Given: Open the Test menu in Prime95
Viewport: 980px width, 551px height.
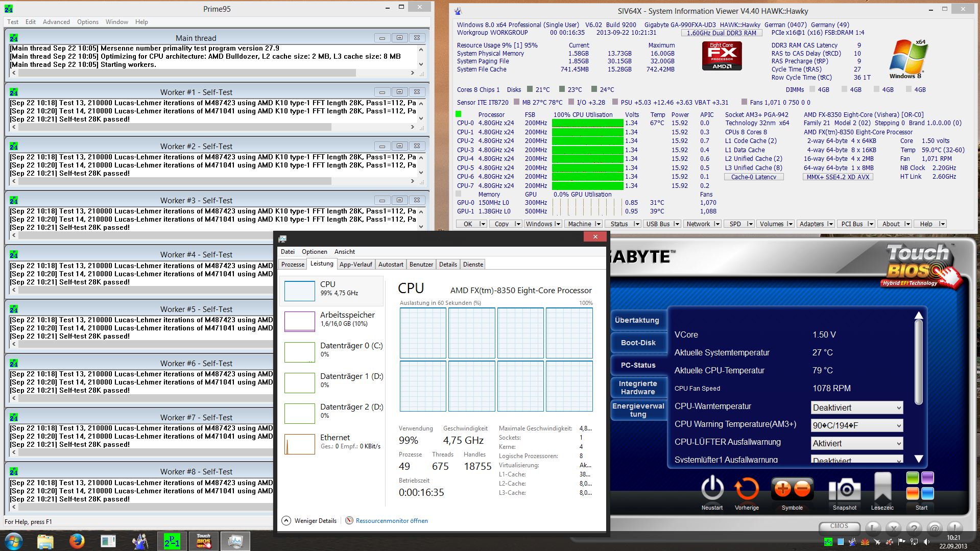Looking at the screenshot, I should pos(13,22).
